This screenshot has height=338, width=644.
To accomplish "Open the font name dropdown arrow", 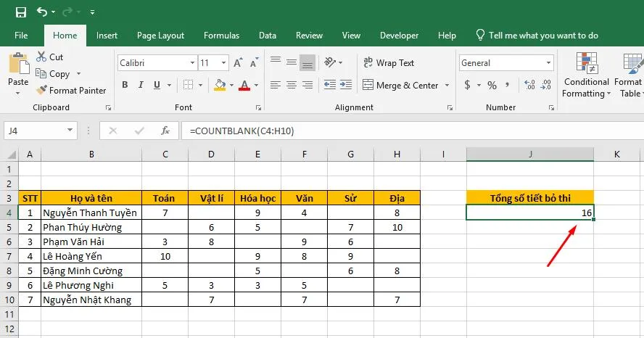I will (x=192, y=63).
